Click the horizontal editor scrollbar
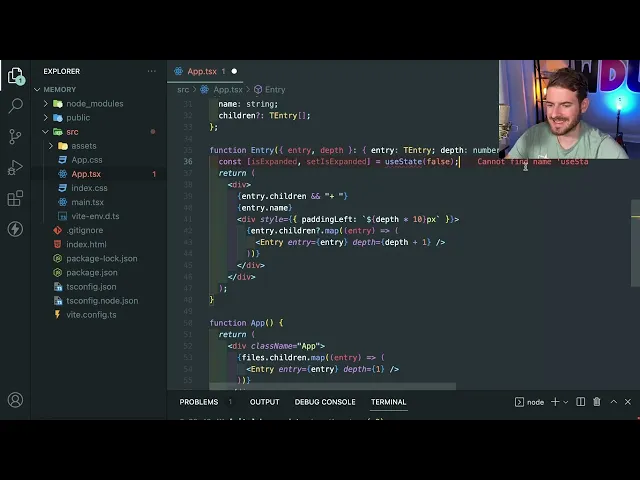The width and height of the screenshot is (640, 480). coord(332,387)
